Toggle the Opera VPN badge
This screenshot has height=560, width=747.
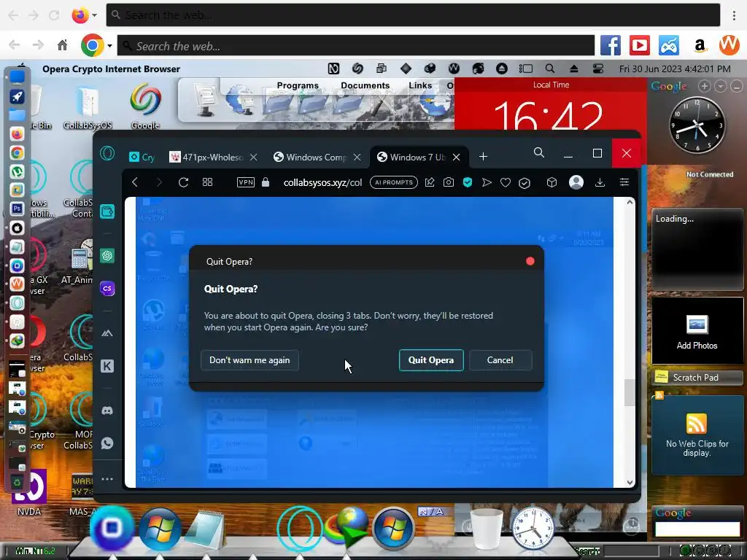246,182
